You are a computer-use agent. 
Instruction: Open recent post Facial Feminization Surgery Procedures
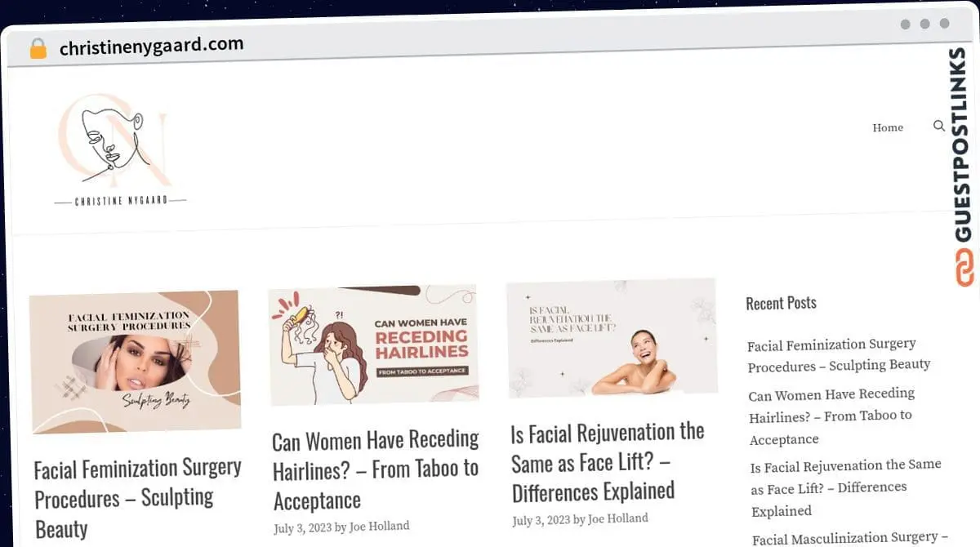[839, 354]
